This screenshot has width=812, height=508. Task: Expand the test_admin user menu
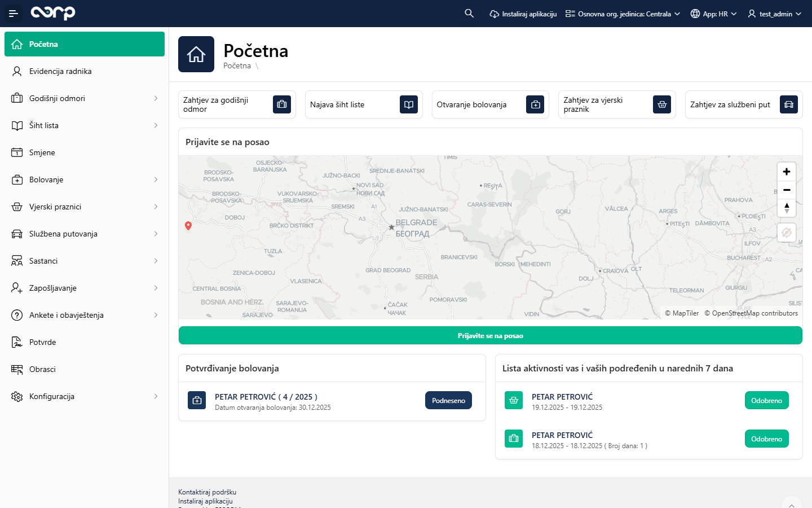[x=774, y=14]
